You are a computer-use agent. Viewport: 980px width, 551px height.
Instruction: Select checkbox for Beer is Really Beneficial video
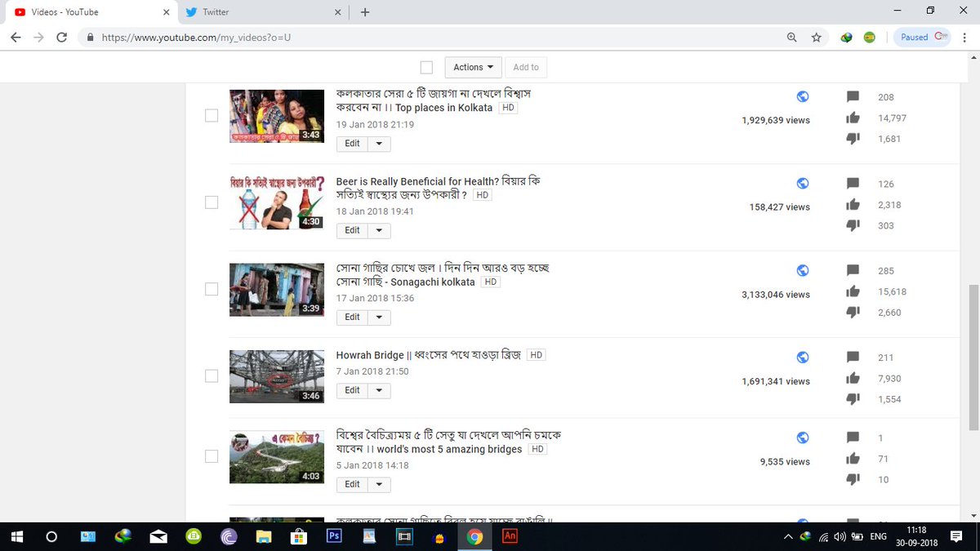[x=212, y=202]
